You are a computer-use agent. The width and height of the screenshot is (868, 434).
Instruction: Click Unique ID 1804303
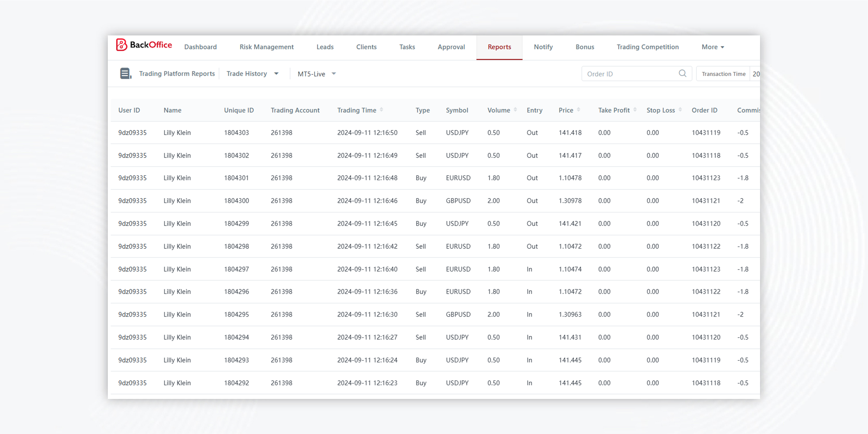tap(237, 133)
